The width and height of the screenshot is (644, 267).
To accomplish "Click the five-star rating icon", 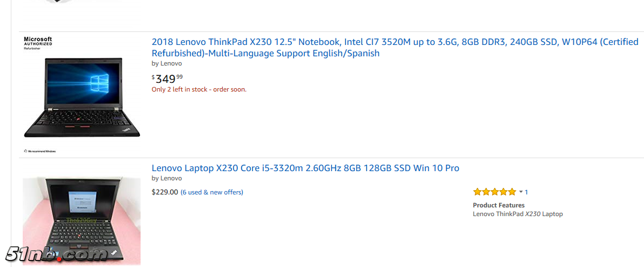I will (495, 192).
